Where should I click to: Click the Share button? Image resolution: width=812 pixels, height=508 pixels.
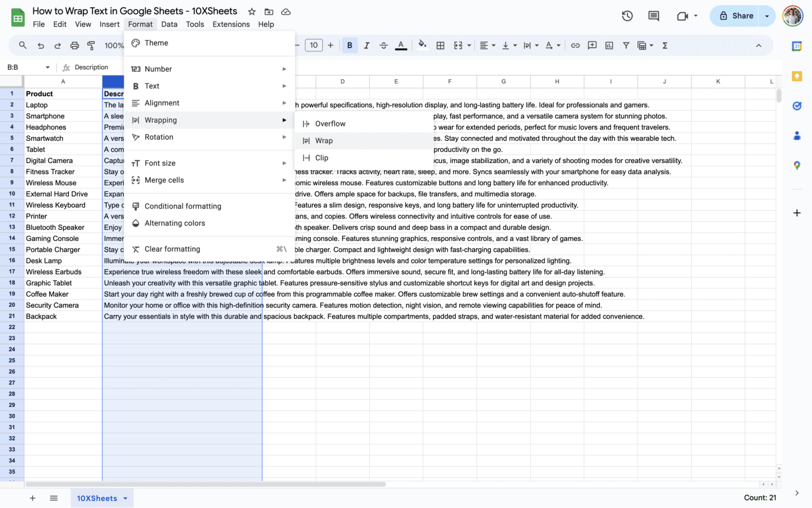739,16
